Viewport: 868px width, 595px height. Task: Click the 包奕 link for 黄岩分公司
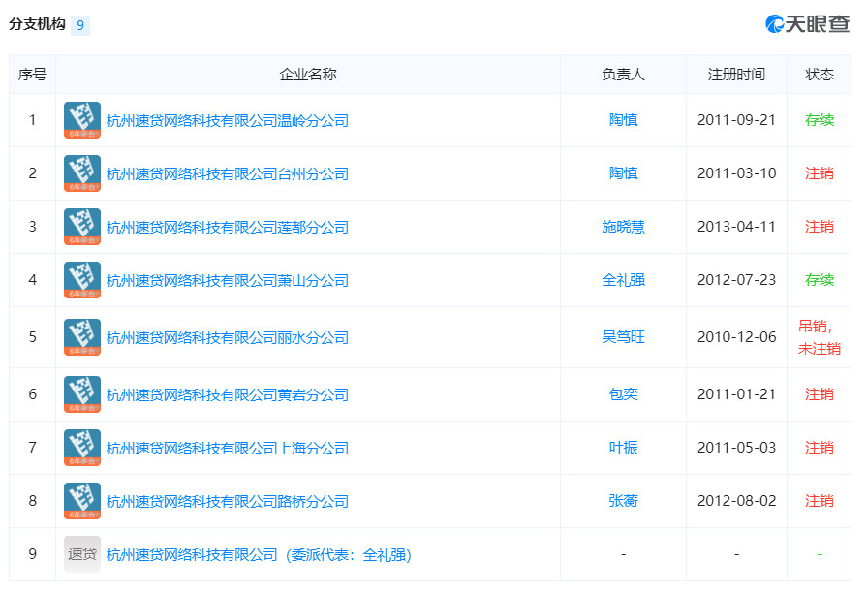(x=623, y=394)
